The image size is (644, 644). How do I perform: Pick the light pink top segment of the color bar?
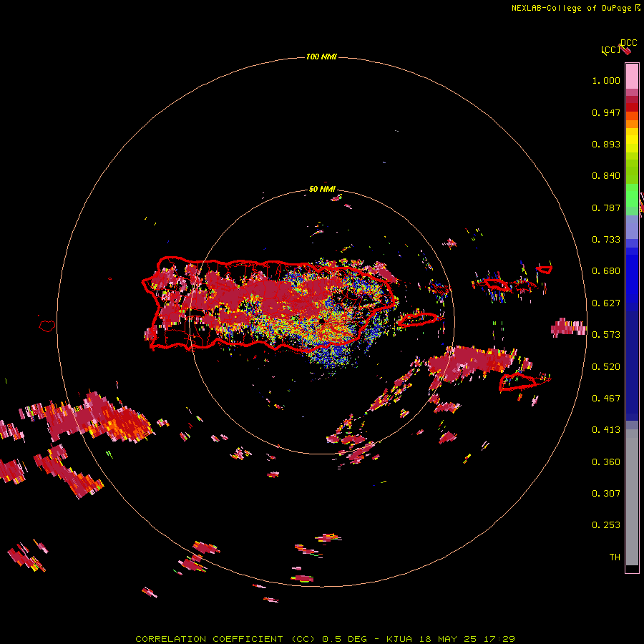(x=632, y=76)
